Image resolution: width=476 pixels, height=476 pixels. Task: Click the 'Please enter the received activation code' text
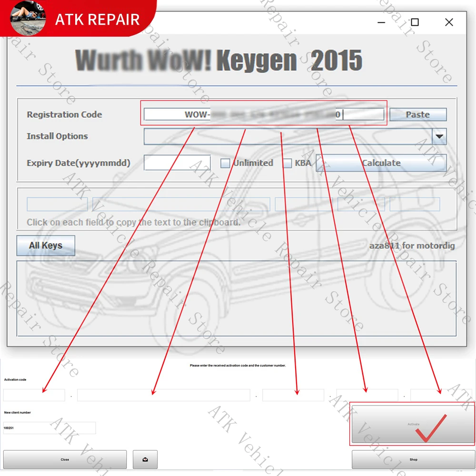pyautogui.click(x=238, y=366)
